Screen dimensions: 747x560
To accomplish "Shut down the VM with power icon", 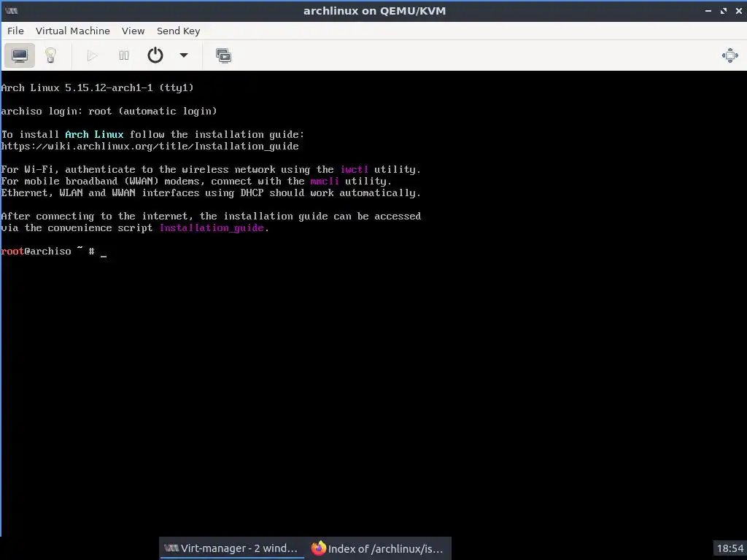I will click(155, 55).
